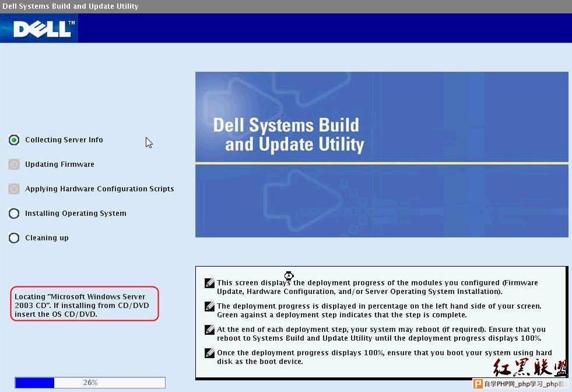
Task: Click the 'Updating Firmware' label
Action: [59, 164]
